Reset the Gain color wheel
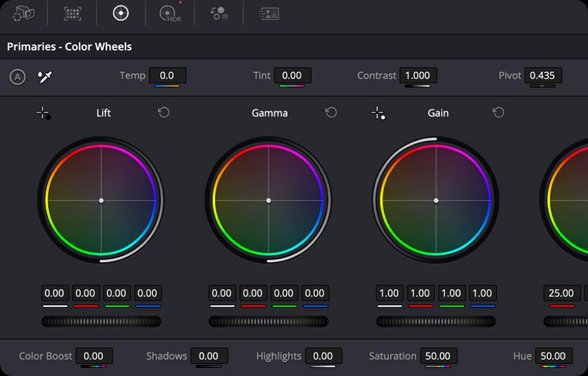The width and height of the screenshot is (588, 376). 498,112
